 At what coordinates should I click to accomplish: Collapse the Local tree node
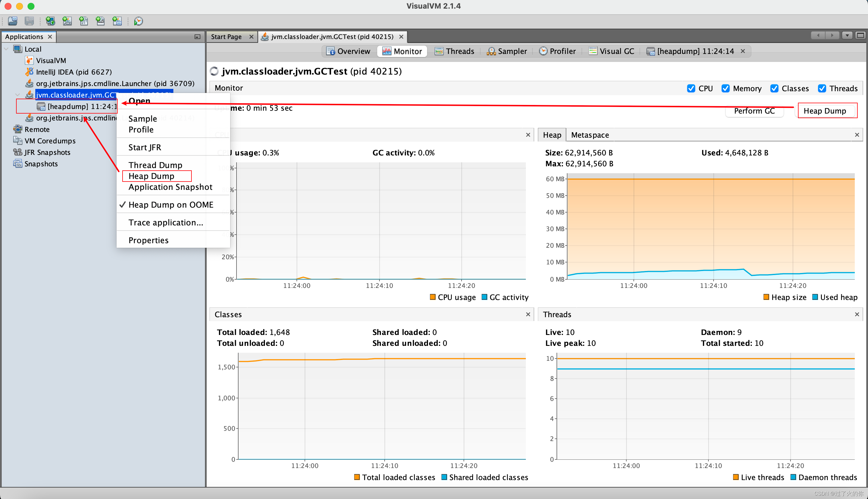pos(6,49)
